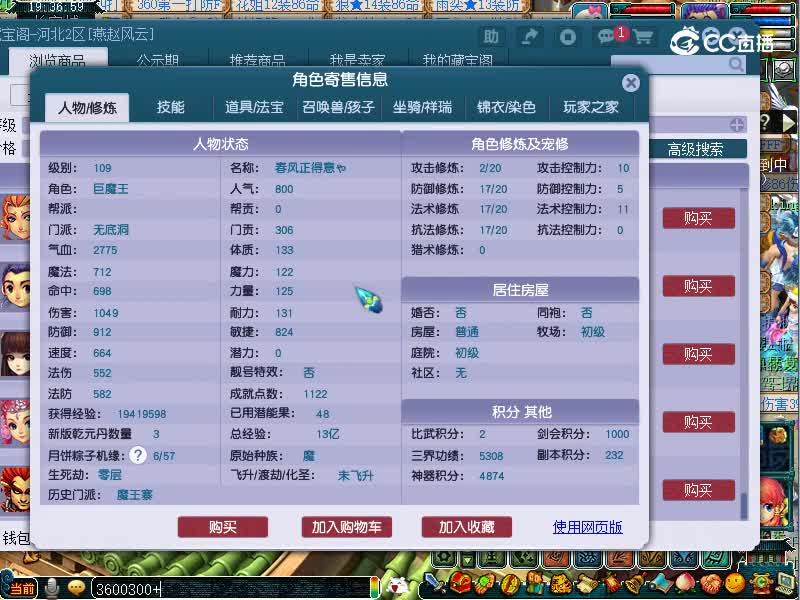Open the 推荐商品 tab
Image resolution: width=800 pixels, height=600 pixels.
point(257,60)
